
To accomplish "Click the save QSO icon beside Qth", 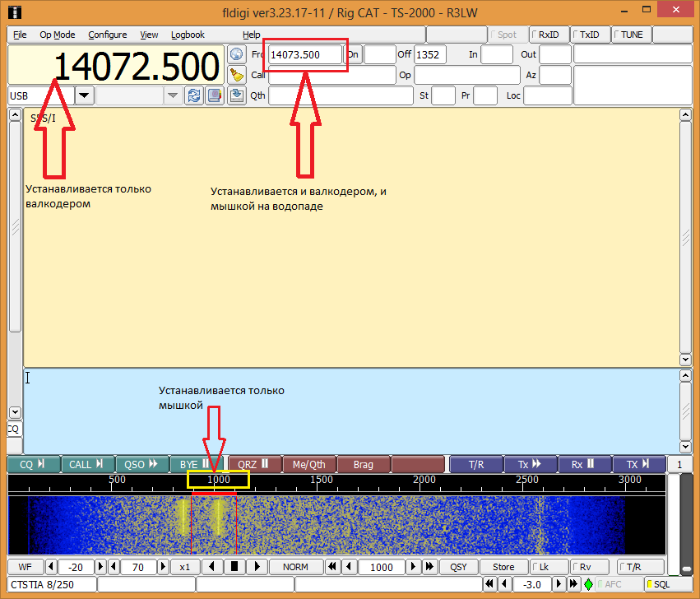I will pos(237,95).
